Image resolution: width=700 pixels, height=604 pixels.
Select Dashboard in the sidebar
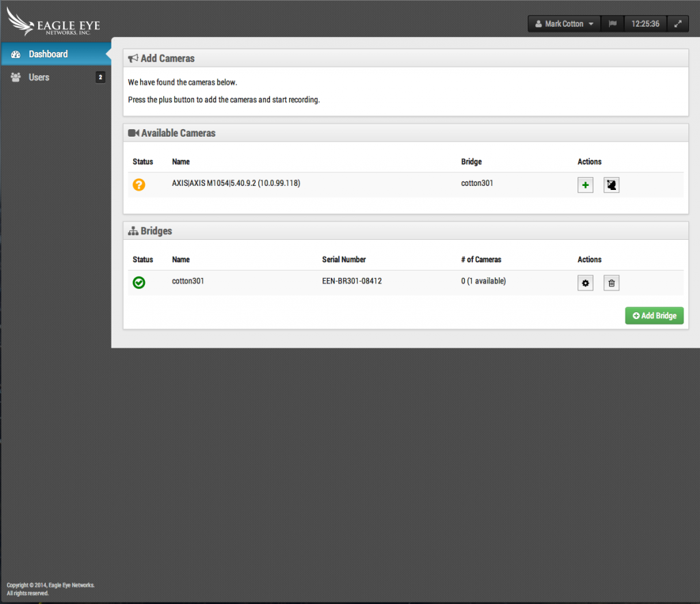(48, 54)
